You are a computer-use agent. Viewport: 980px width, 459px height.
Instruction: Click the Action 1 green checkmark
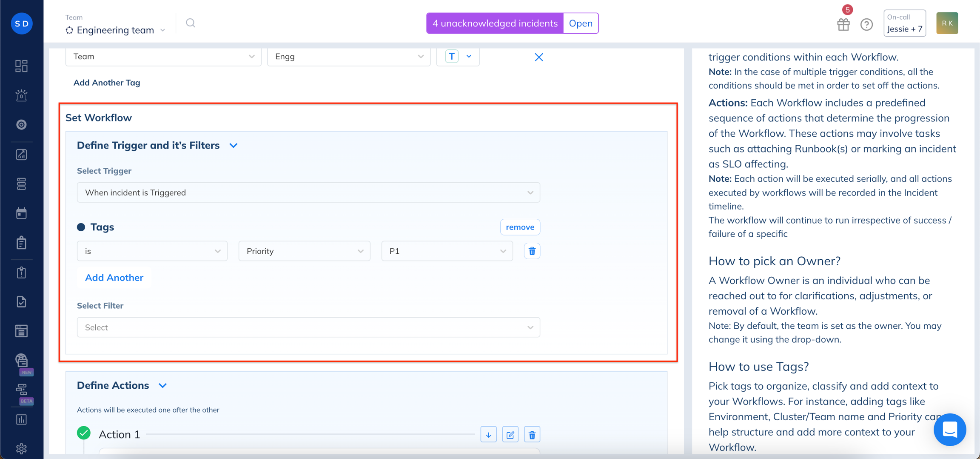point(84,433)
